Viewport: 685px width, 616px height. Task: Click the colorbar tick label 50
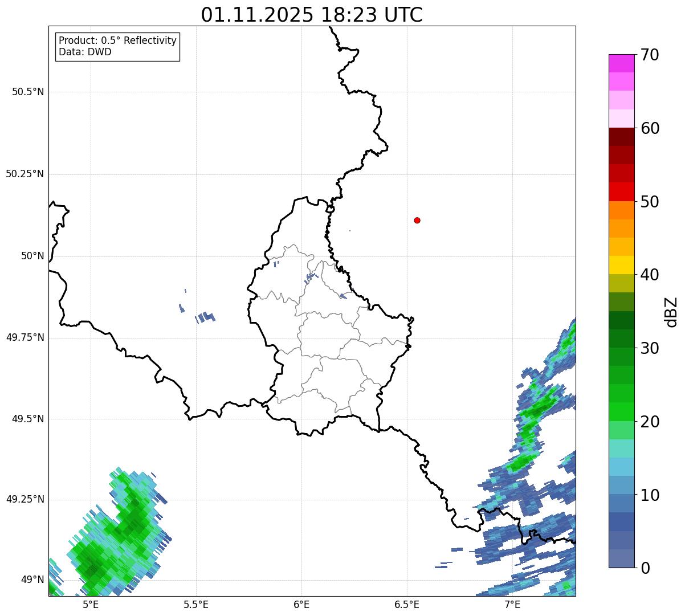click(650, 202)
